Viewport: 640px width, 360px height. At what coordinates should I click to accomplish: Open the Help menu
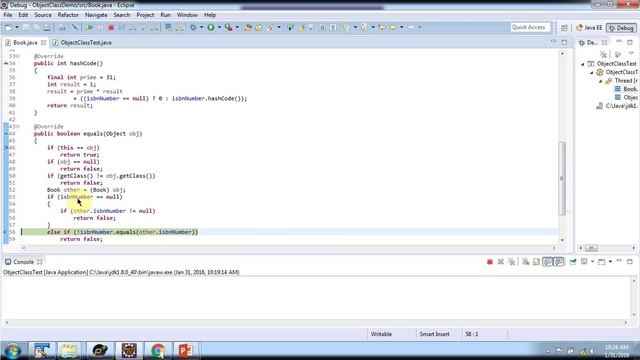(210, 15)
